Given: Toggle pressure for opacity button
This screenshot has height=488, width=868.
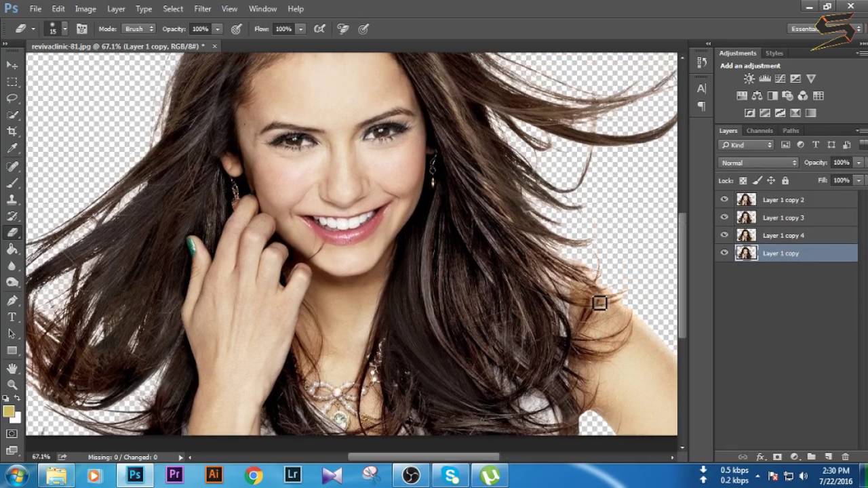Looking at the screenshot, I should (237, 29).
